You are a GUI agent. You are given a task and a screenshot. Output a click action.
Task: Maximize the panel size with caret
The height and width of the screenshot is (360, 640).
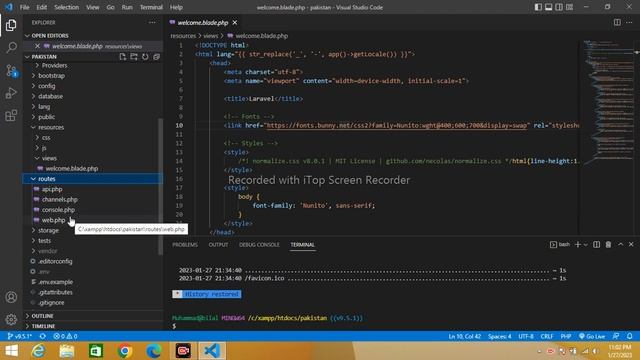[620, 244]
